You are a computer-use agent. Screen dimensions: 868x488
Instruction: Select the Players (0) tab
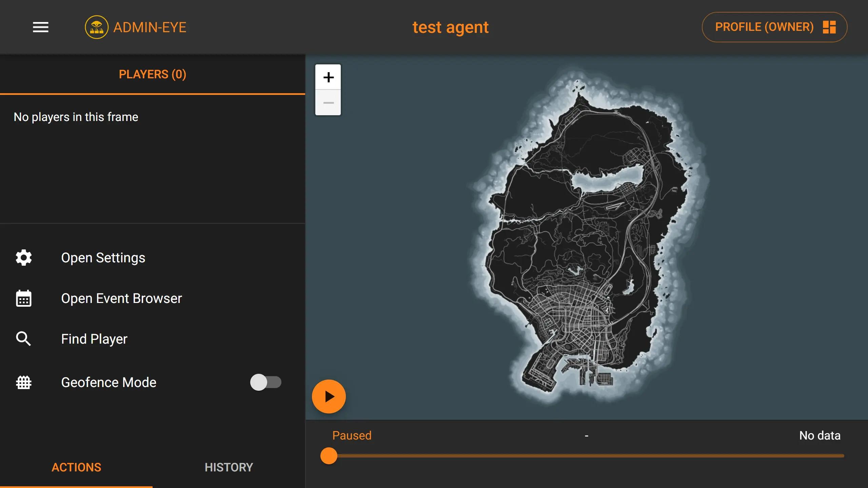pos(153,74)
